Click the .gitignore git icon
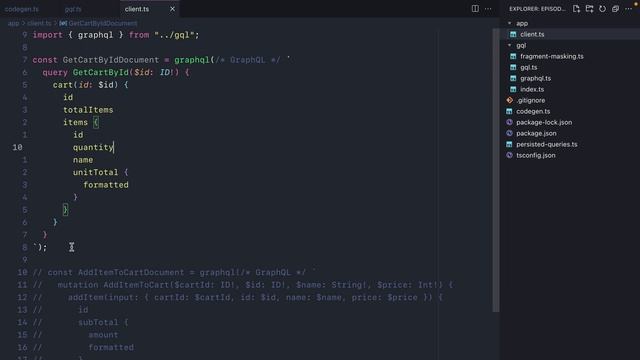The image size is (640, 360). click(509, 100)
